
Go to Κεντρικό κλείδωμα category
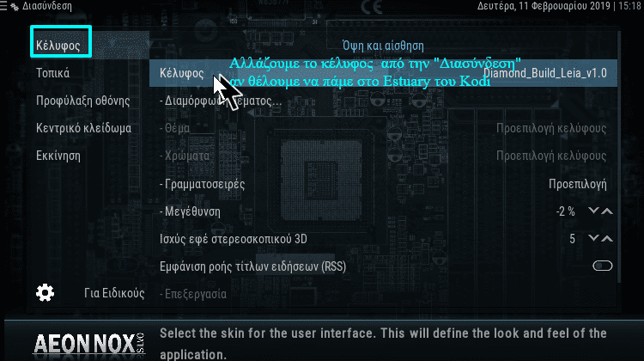point(84,128)
